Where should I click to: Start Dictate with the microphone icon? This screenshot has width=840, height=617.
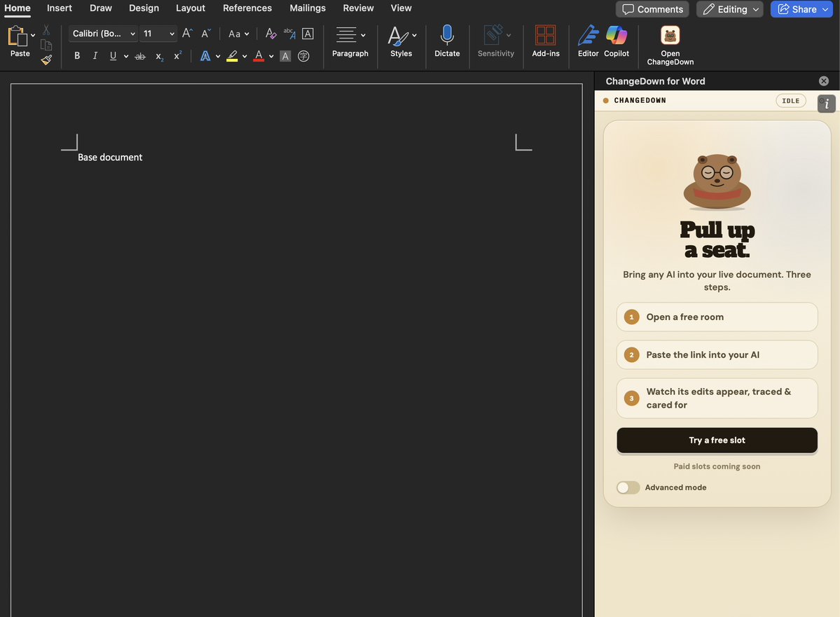pyautogui.click(x=447, y=35)
